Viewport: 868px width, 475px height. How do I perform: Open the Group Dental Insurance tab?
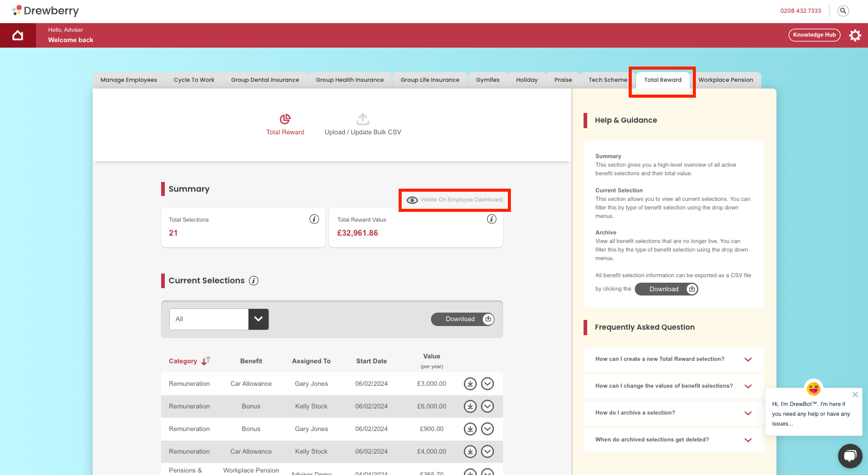tap(265, 80)
